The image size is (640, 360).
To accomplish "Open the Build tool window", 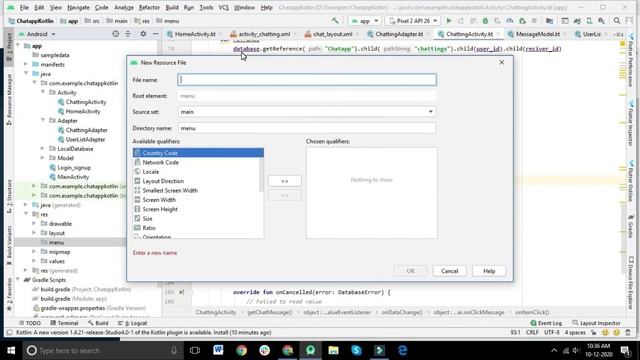I will tap(98, 323).
